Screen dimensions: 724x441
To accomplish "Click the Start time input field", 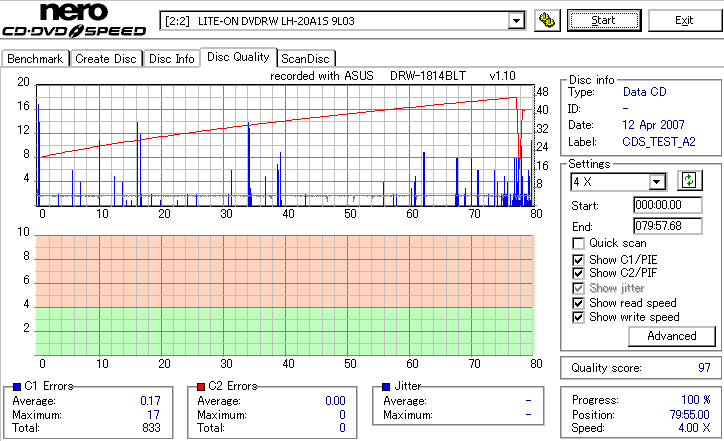I will 668,205.
